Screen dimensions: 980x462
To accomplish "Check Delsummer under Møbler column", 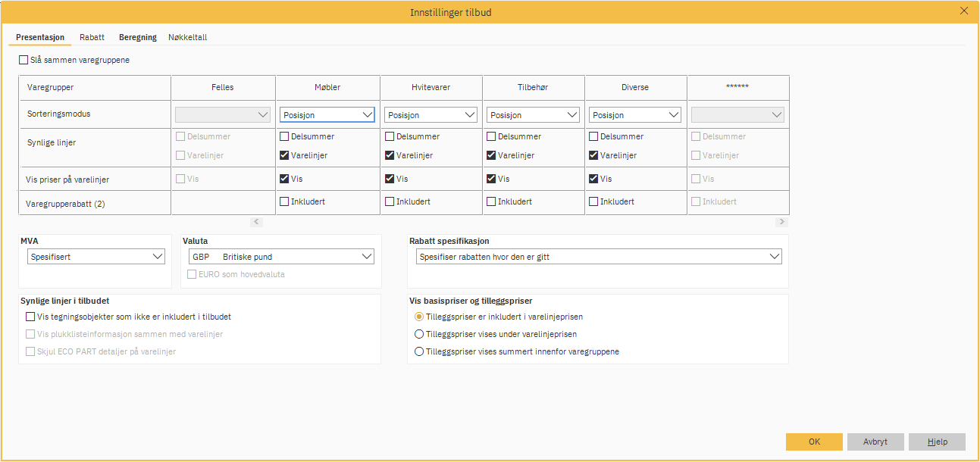I will (x=284, y=137).
